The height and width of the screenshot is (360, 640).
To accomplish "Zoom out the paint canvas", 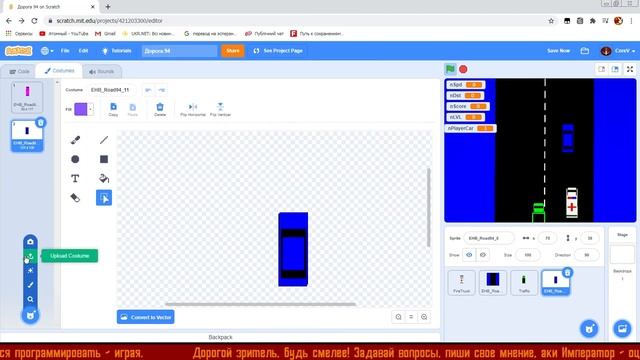I will [398, 317].
